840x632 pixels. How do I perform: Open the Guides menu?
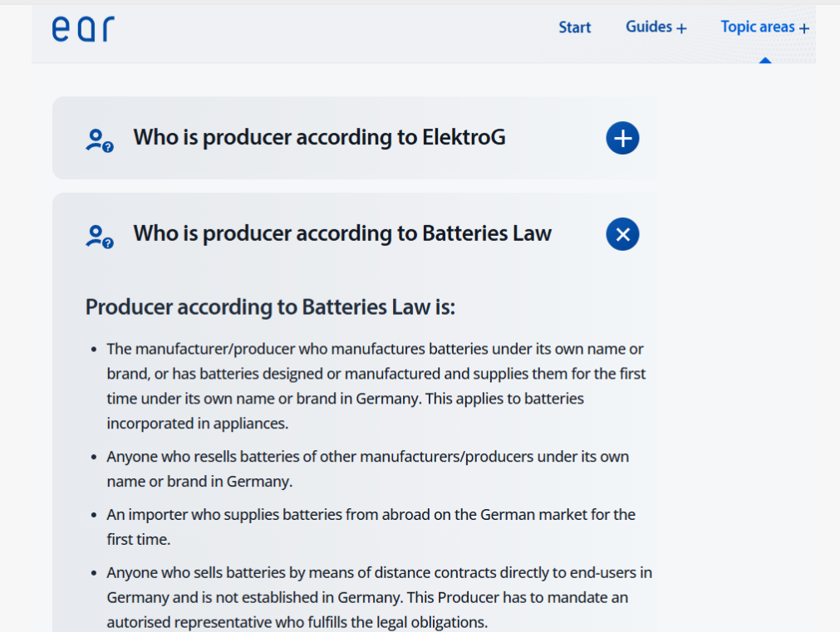point(656,27)
